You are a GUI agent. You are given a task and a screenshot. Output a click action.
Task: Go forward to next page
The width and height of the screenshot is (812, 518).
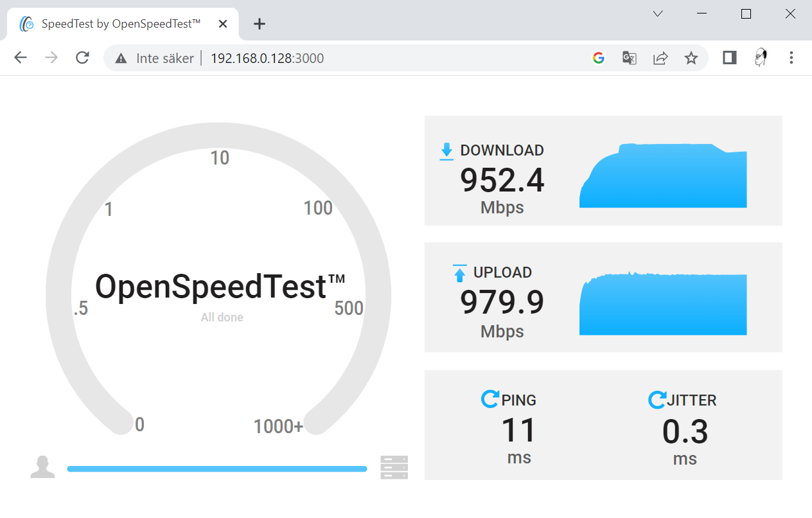(x=51, y=58)
